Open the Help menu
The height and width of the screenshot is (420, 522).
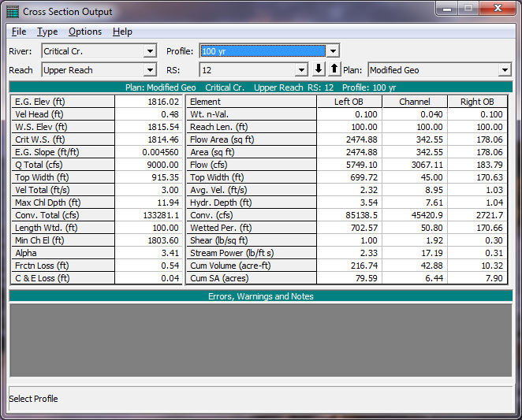pyautogui.click(x=122, y=32)
